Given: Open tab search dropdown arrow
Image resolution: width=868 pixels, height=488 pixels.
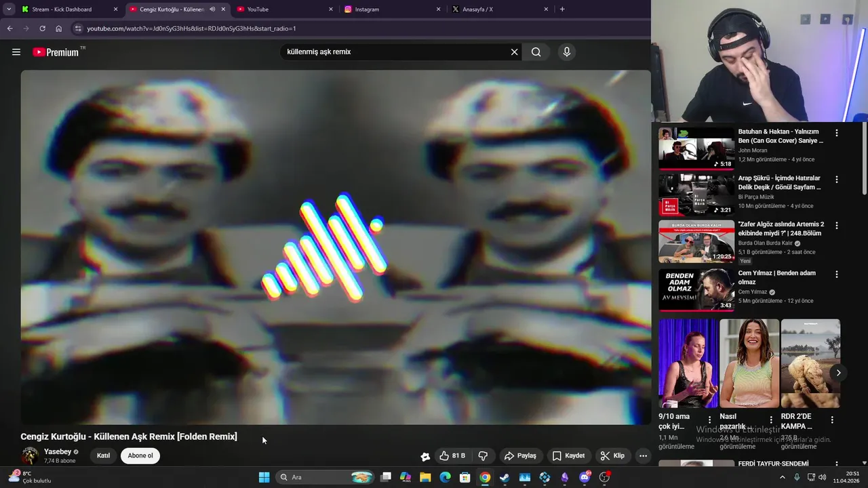Looking at the screenshot, I should (8, 9).
